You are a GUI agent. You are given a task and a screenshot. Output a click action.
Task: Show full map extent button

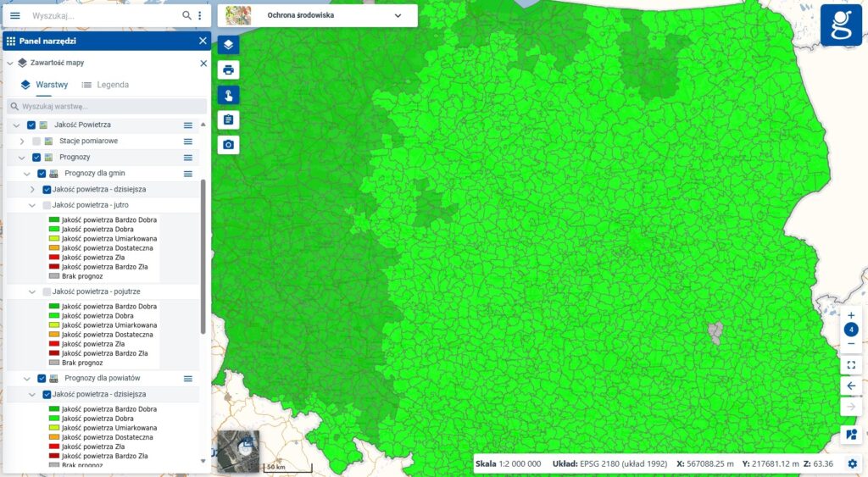851,364
